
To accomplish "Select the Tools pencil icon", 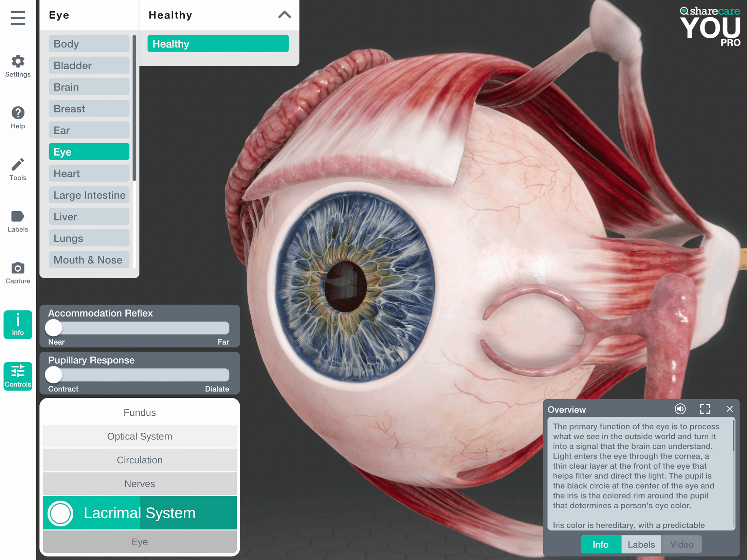I will pyautogui.click(x=18, y=165).
